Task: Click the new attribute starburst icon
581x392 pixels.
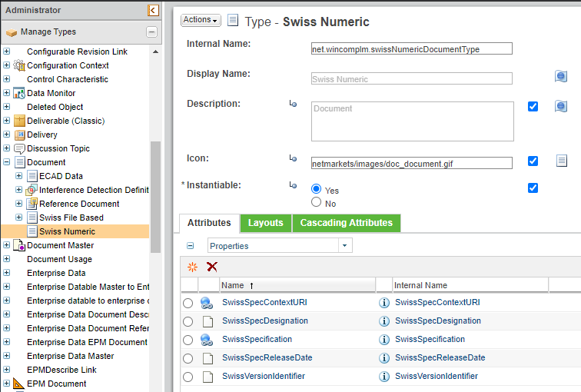Action: click(x=193, y=267)
